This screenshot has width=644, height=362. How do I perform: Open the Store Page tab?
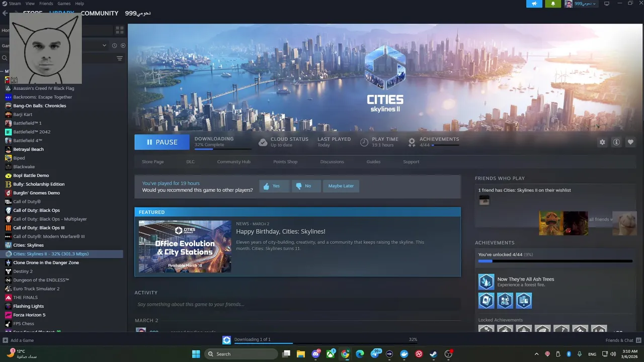click(x=152, y=162)
